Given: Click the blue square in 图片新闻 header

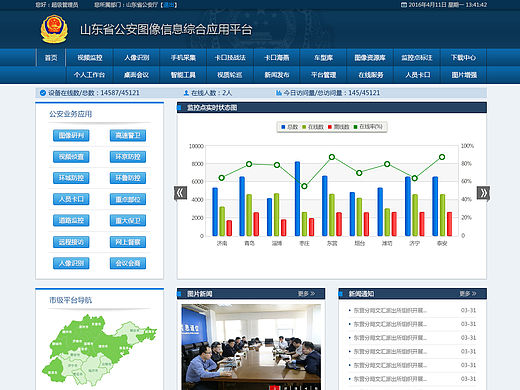Looking at the screenshot, I should [x=179, y=294].
